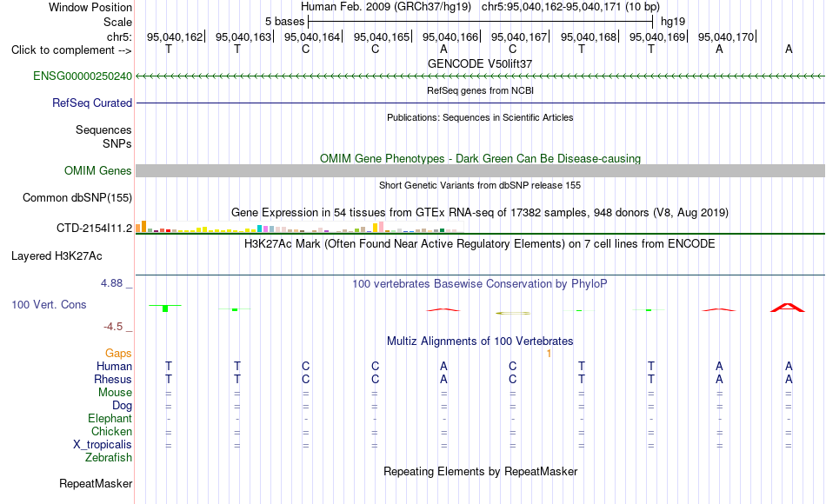Screen dimensions: 826x504
Task: Click the 4.88 PhyloP upper scale value
Action: click(x=111, y=283)
